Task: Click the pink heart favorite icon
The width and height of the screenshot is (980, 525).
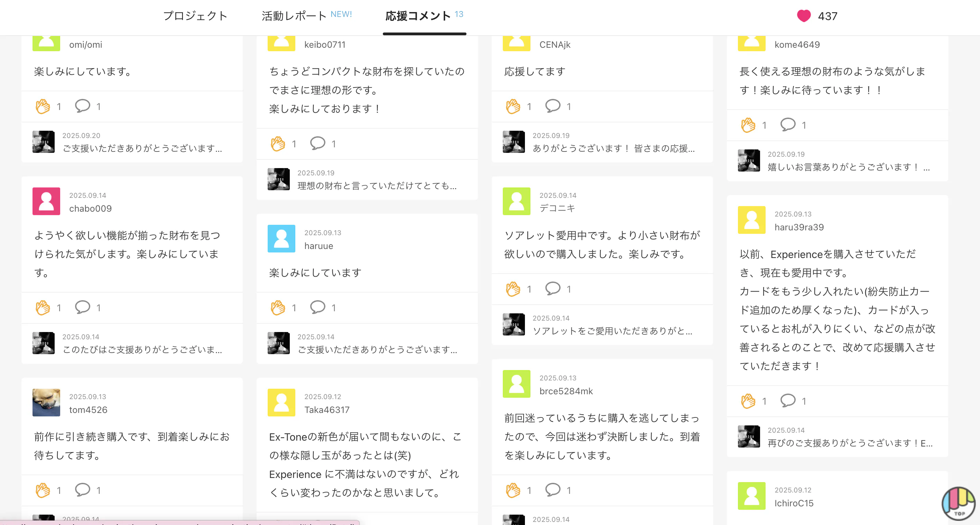Action: [x=804, y=16]
